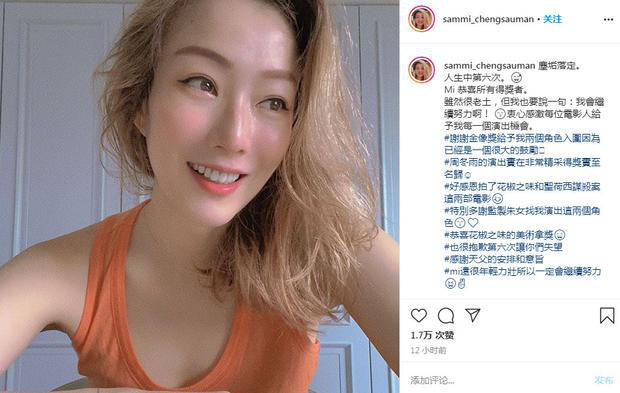View the 1.7万 次赞 likes list
Viewport: 620px width, 393px height.
pos(432,335)
